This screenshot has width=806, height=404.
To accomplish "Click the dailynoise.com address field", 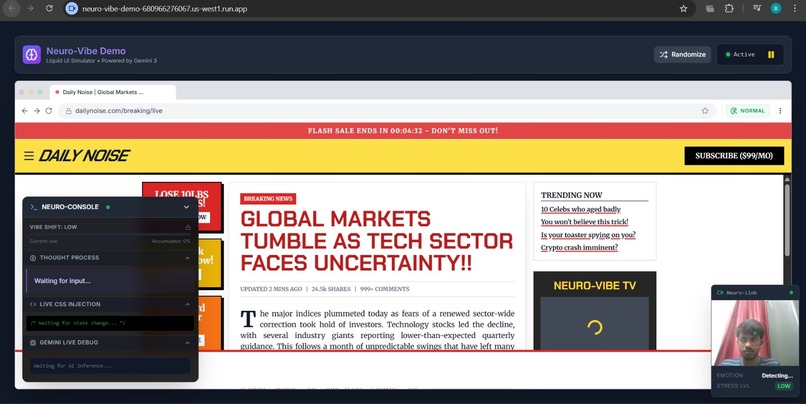I will [x=387, y=111].
